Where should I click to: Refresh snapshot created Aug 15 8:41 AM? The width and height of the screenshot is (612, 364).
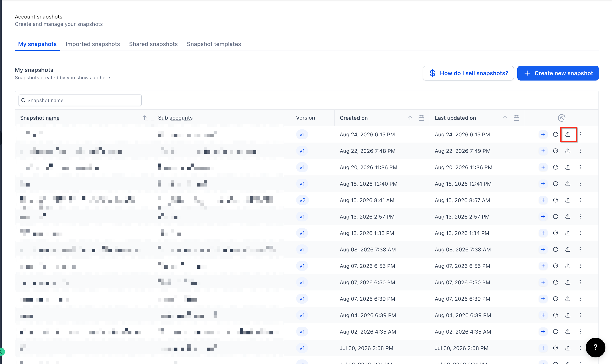[555, 200]
